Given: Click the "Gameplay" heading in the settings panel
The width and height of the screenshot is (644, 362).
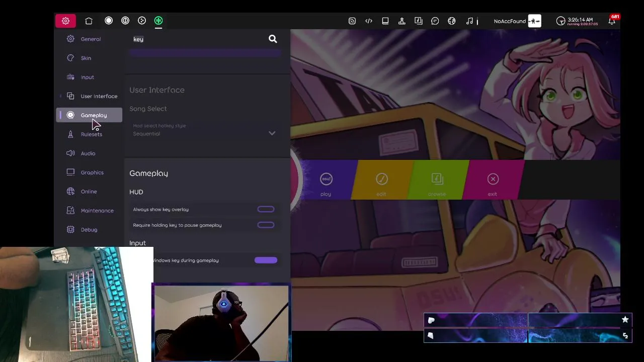Looking at the screenshot, I should (x=148, y=173).
